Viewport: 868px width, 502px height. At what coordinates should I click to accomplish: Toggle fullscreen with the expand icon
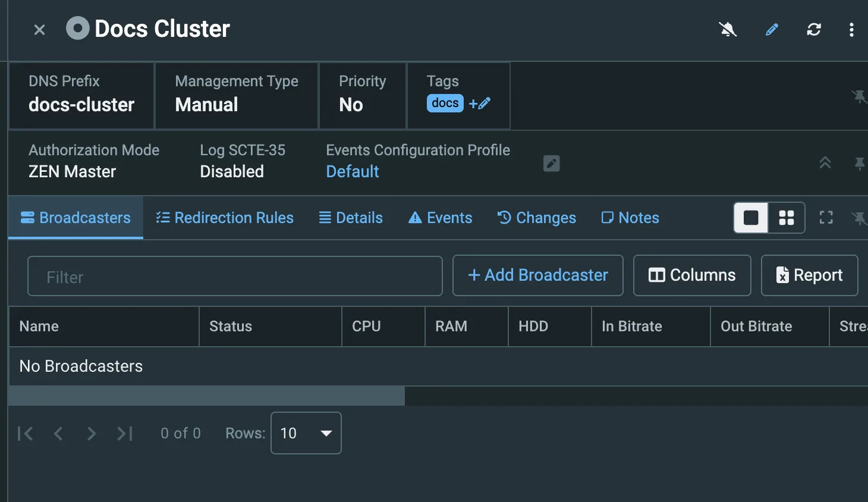coord(826,218)
